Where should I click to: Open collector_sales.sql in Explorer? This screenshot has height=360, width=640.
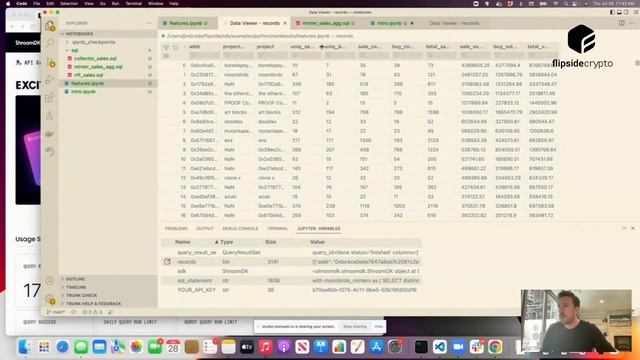(95, 58)
